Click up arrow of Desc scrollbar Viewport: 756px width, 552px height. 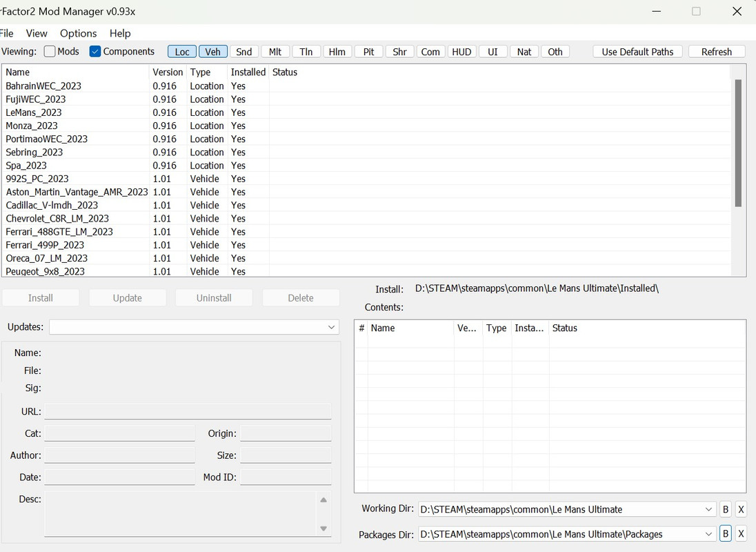(x=324, y=500)
